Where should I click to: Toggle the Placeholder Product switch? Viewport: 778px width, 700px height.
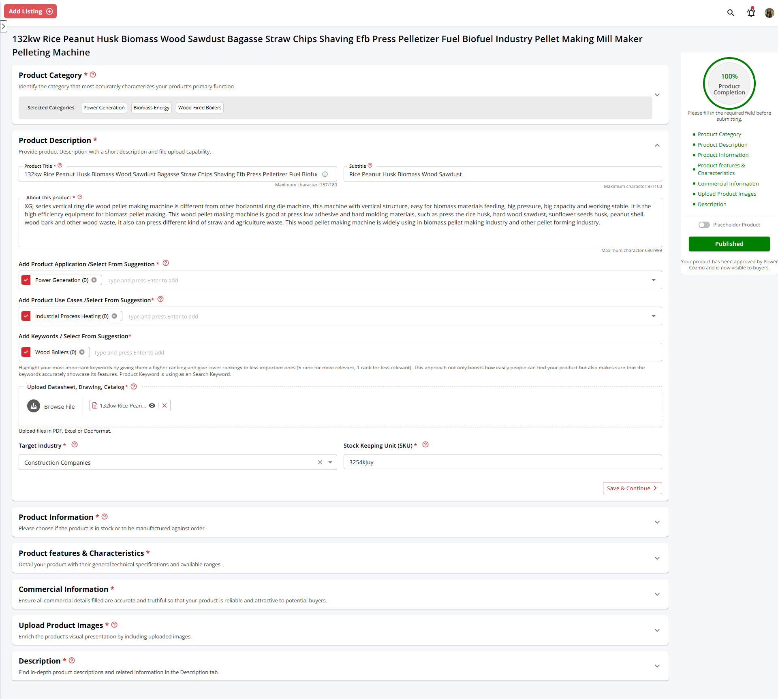pos(704,225)
